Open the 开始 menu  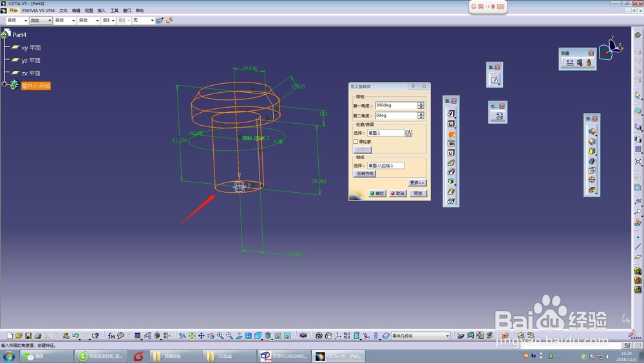(x=13, y=11)
